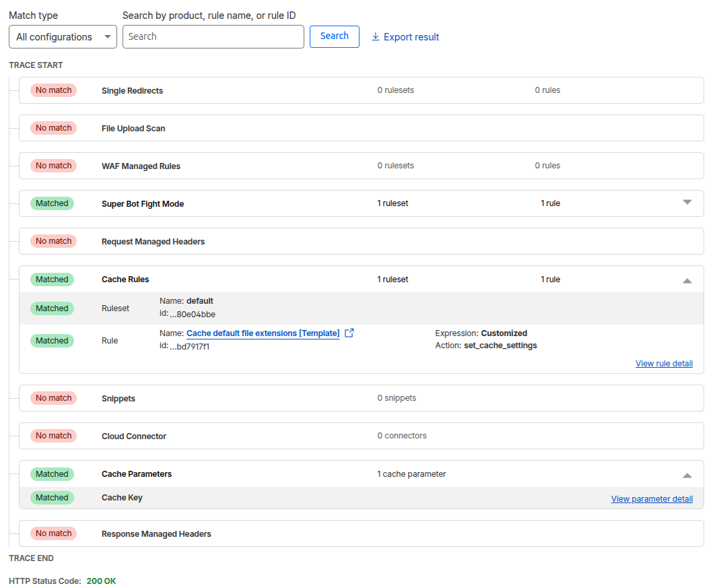Click the Cache Parameters title

[x=137, y=474]
